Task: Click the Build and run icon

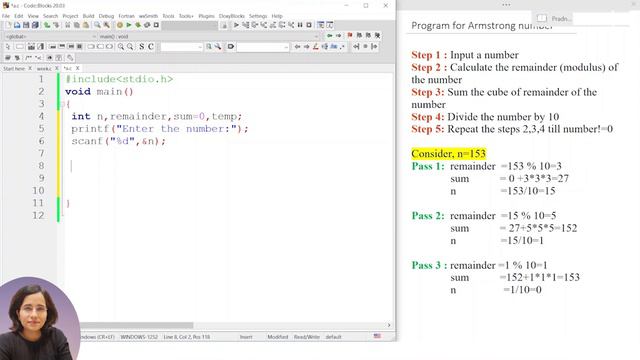Action: 138,25
